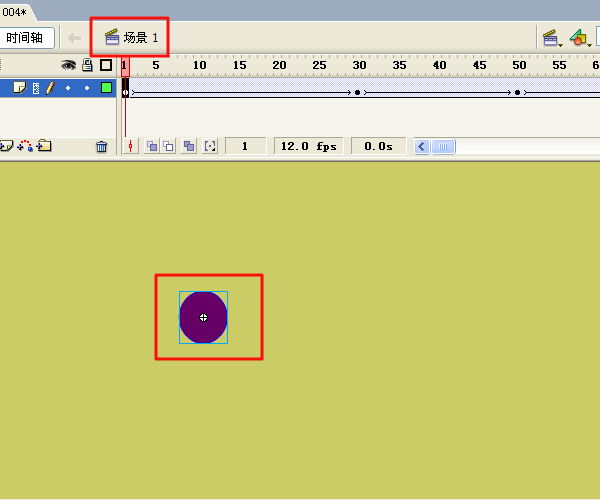Insert a layer folder
This screenshot has width=600, height=500.
pyautogui.click(x=44, y=145)
